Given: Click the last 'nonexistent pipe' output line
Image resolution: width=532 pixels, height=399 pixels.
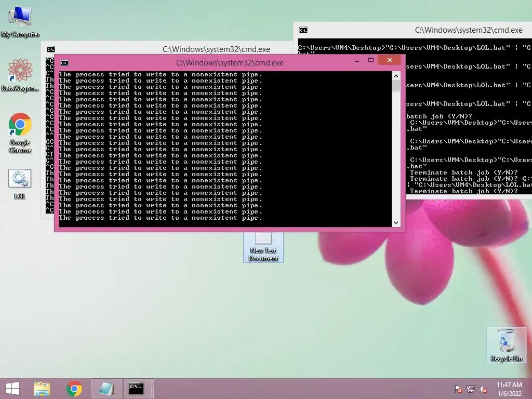Looking at the screenshot, I should pyautogui.click(x=161, y=218).
